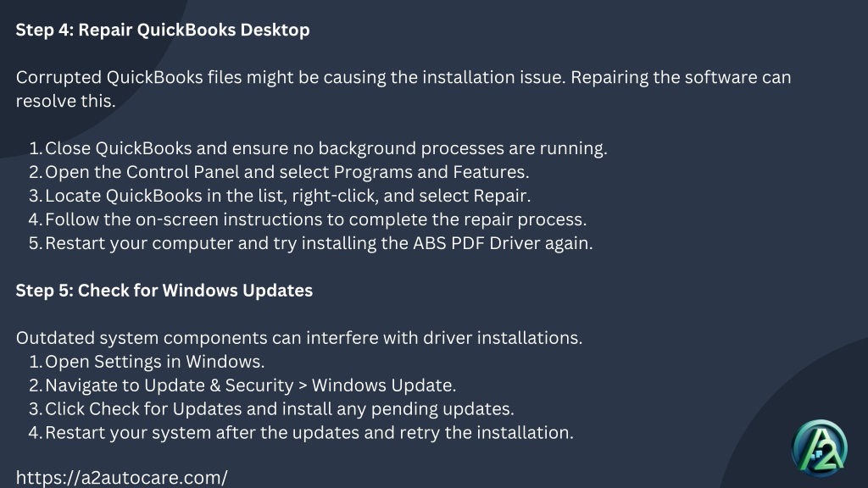Click the Step 4 Repair QuickBooks Desktop heading

(162, 30)
